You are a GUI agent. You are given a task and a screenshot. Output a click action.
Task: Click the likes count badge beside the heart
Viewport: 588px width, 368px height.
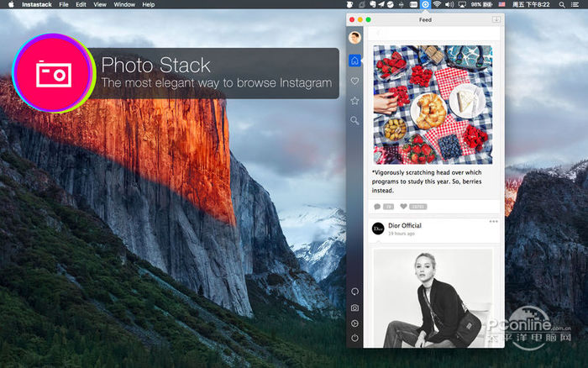pyautogui.click(x=417, y=207)
